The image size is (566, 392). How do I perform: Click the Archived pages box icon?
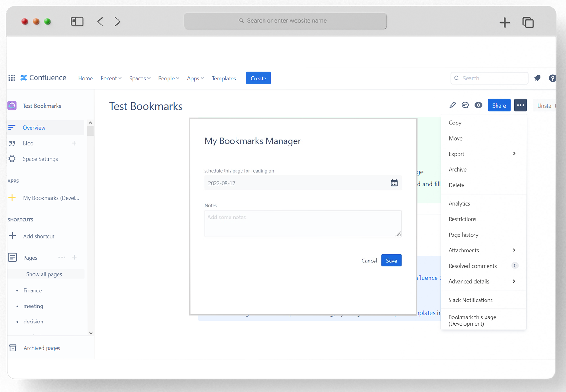[13, 348]
